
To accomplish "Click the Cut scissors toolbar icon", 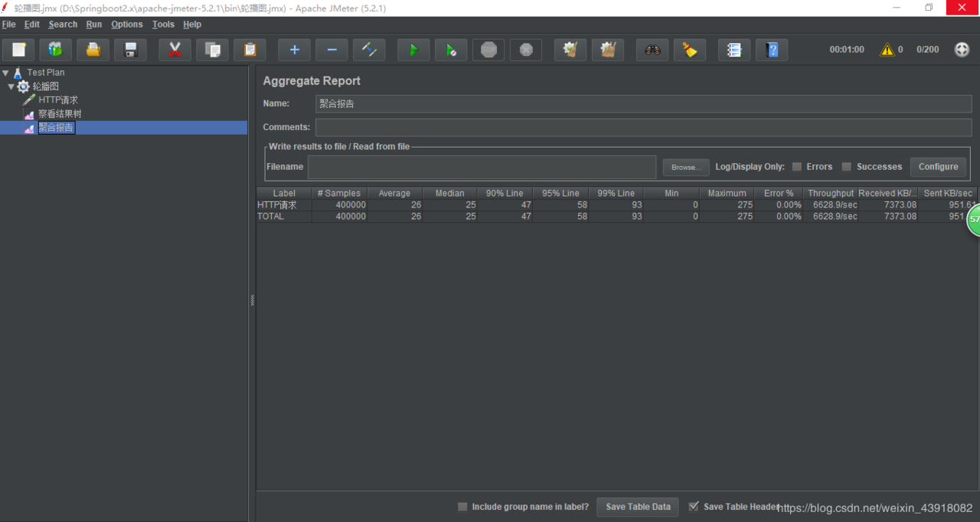I will [175, 50].
